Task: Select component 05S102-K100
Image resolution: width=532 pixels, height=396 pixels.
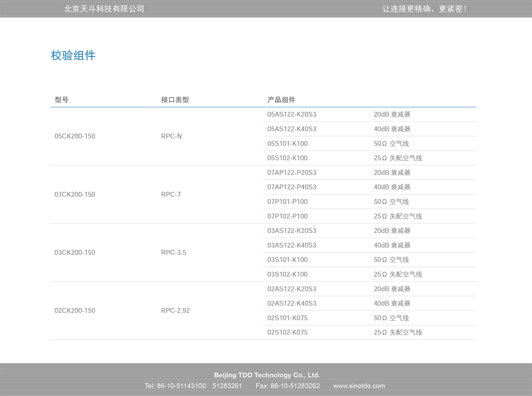Action: 287,158
